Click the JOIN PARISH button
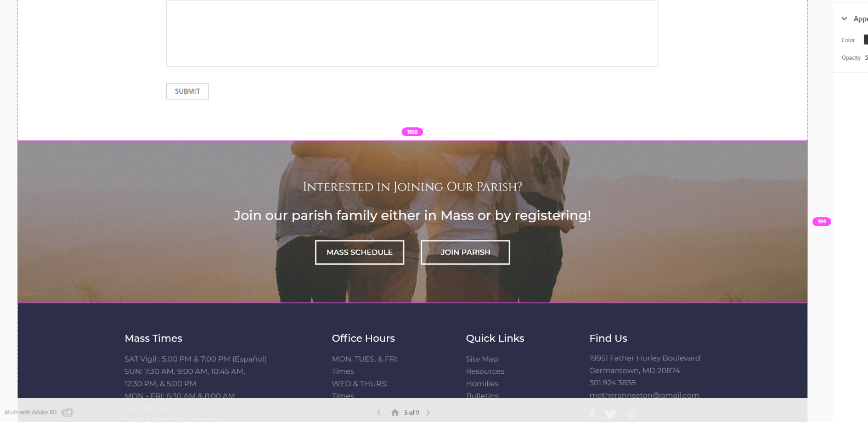 pyautogui.click(x=465, y=252)
